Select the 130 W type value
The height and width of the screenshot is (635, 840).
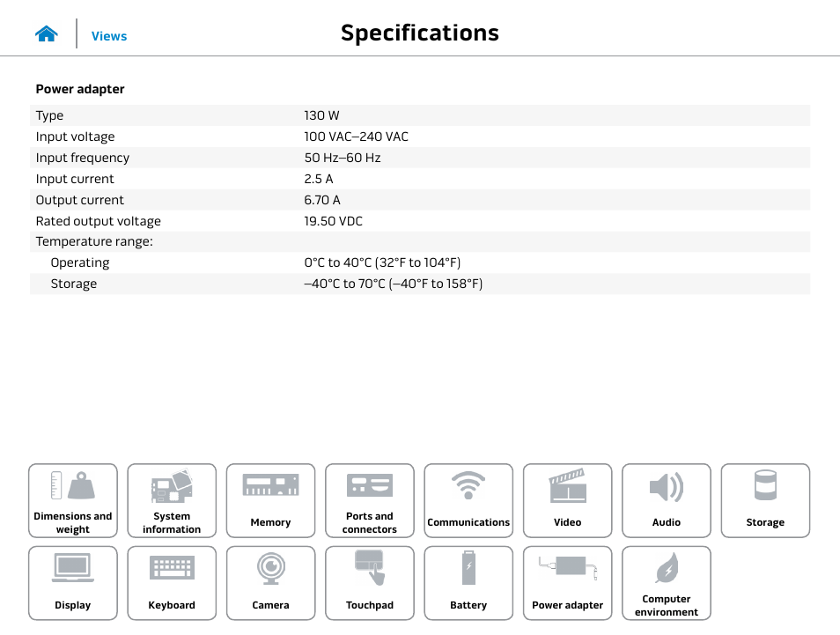click(321, 115)
